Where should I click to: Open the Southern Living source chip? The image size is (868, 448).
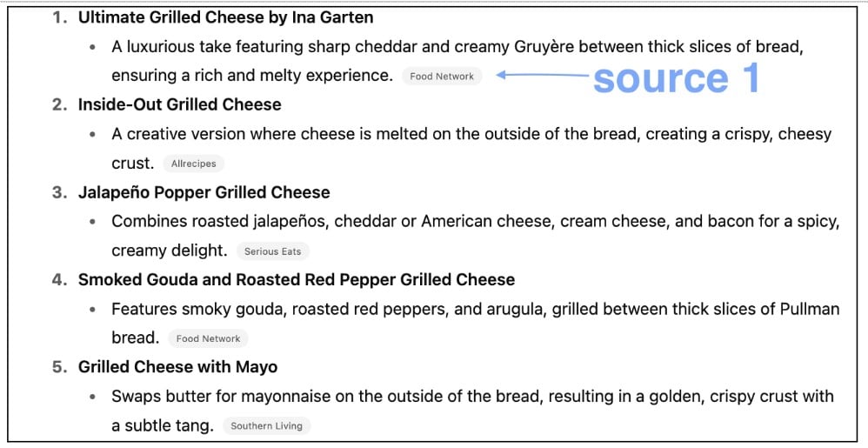[x=266, y=426]
